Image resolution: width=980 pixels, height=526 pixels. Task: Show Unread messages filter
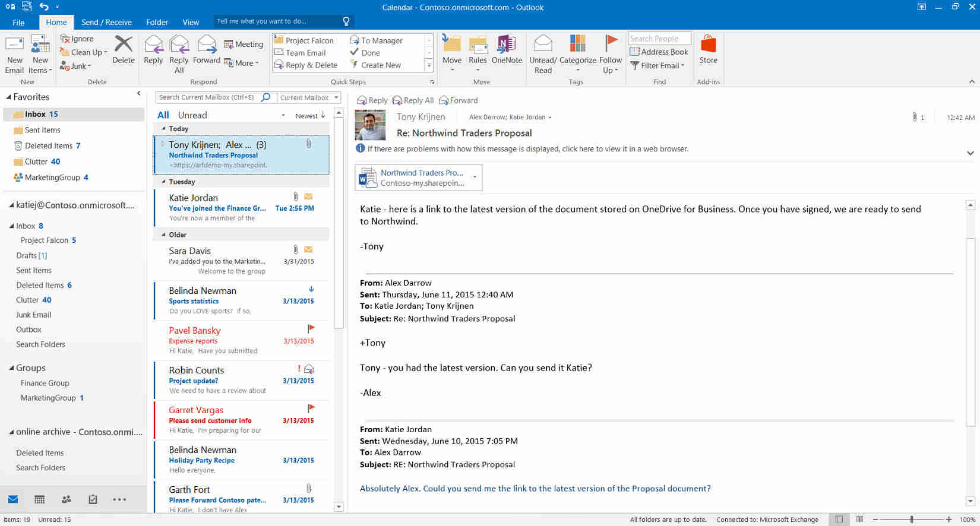pos(192,115)
